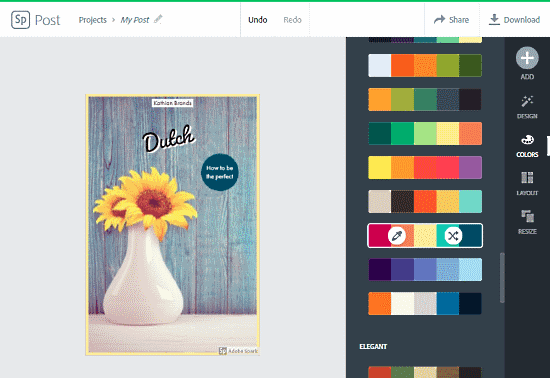The width and height of the screenshot is (550, 378).
Task: Open the Resize panel
Action: [x=527, y=222]
